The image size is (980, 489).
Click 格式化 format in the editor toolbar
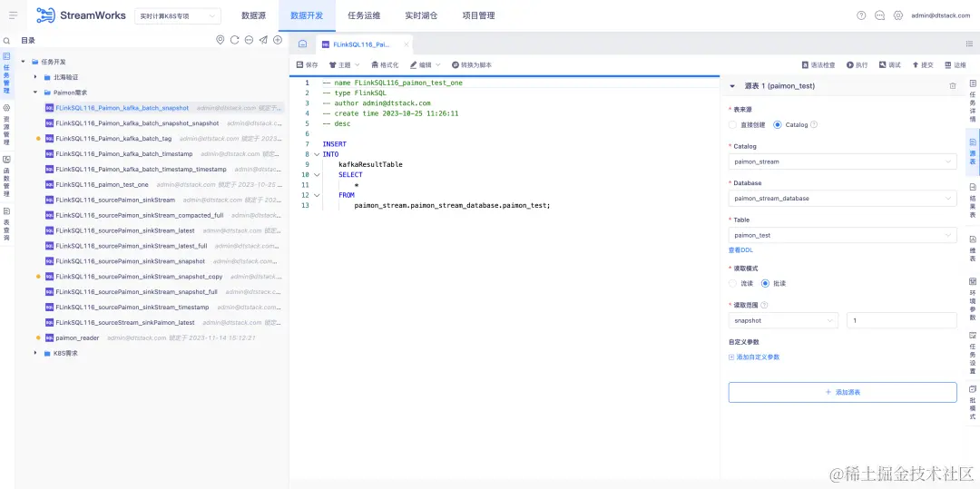pos(385,65)
